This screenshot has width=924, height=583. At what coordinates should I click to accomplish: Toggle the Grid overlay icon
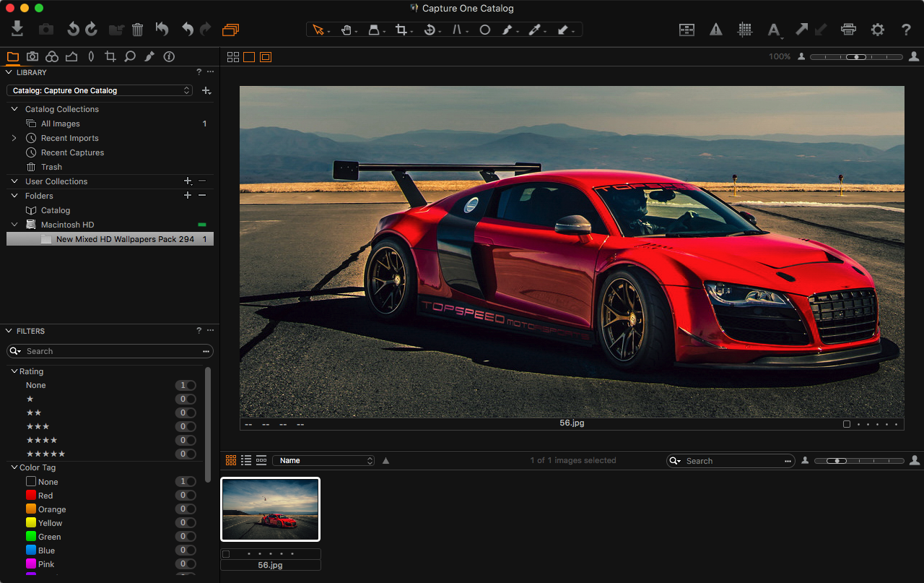coord(745,30)
